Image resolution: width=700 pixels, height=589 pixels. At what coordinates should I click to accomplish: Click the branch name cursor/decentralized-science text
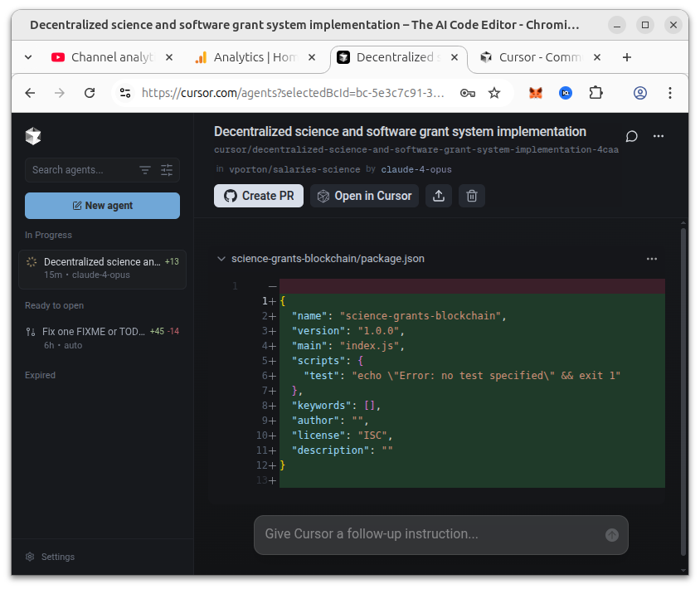coord(416,149)
